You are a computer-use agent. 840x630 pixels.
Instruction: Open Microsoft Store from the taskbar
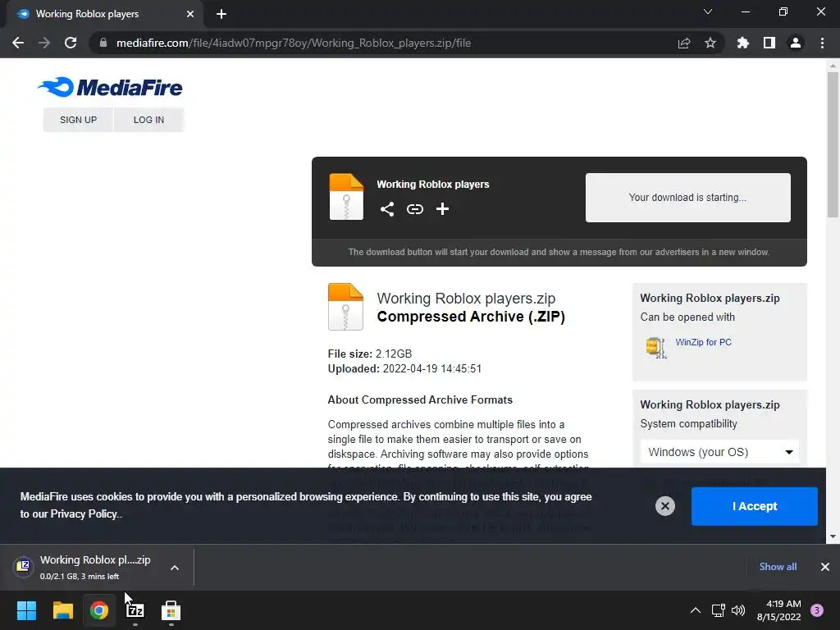click(x=171, y=610)
